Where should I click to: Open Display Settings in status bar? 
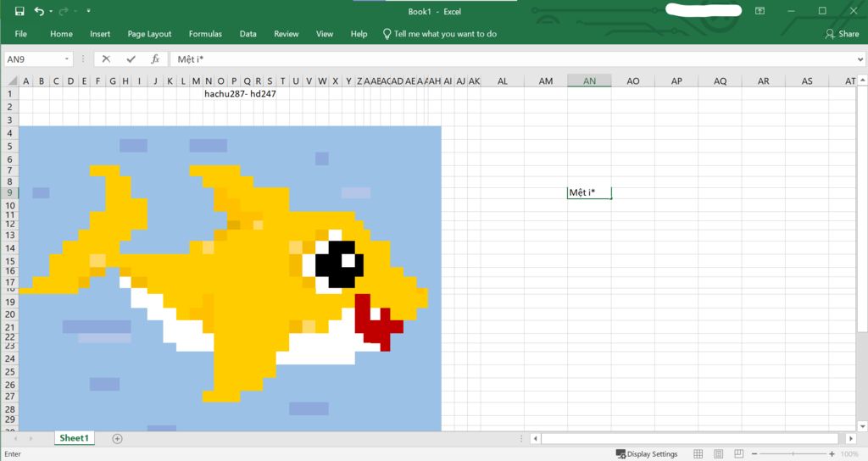(647, 454)
